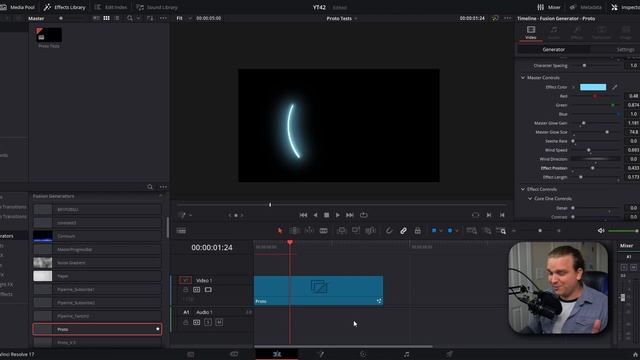Viewport: 640px width, 360px height.
Task: Switch to the Generator inspector section
Action: 553,49
